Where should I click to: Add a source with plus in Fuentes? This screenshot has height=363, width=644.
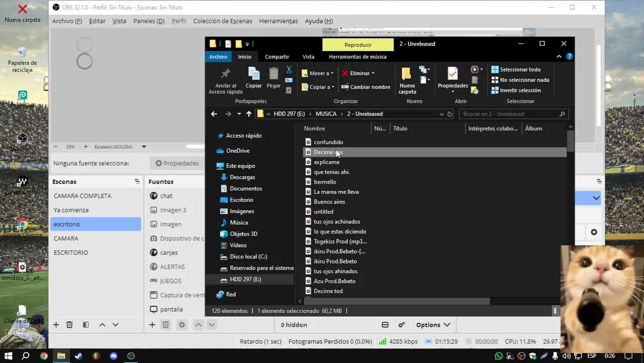152,325
